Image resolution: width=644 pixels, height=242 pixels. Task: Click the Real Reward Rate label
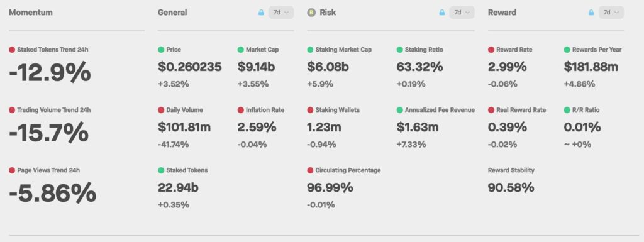pyautogui.click(x=521, y=110)
